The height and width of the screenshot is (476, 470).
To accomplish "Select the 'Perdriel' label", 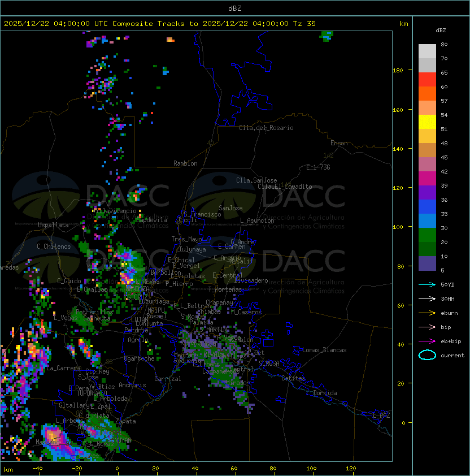I will pyautogui.click(x=138, y=330).
